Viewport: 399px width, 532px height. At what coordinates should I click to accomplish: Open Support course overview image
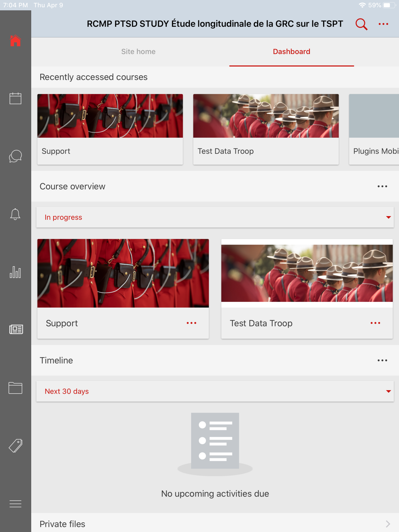pyautogui.click(x=123, y=273)
